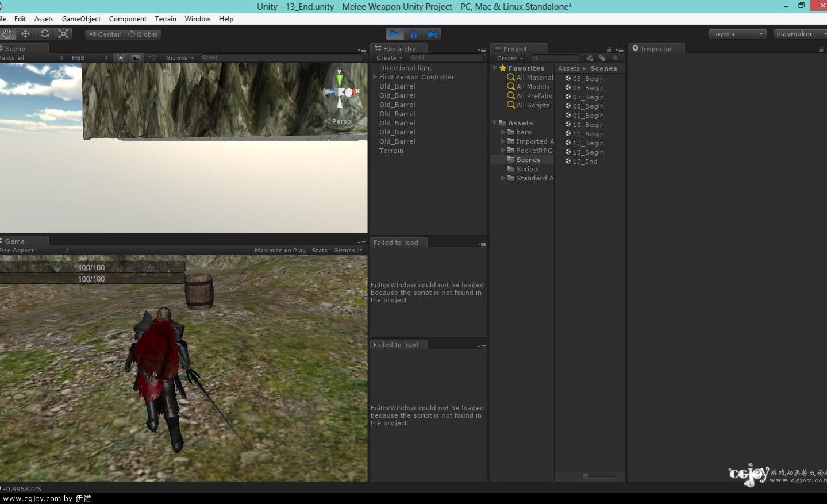
Task: Click Search by Type icon in Project
Action: (x=590, y=58)
